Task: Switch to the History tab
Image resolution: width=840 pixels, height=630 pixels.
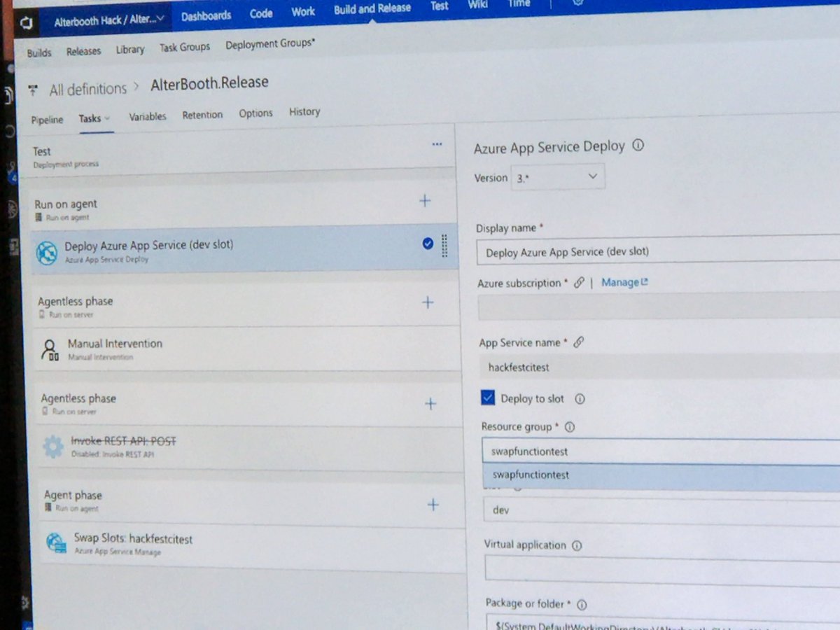Action: pos(304,111)
